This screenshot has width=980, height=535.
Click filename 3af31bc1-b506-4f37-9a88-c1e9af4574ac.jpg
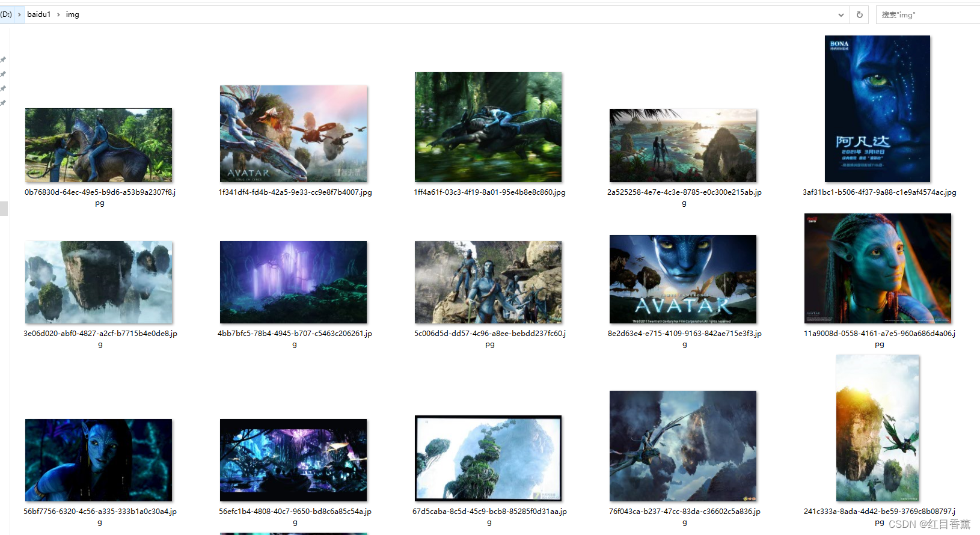(x=879, y=192)
